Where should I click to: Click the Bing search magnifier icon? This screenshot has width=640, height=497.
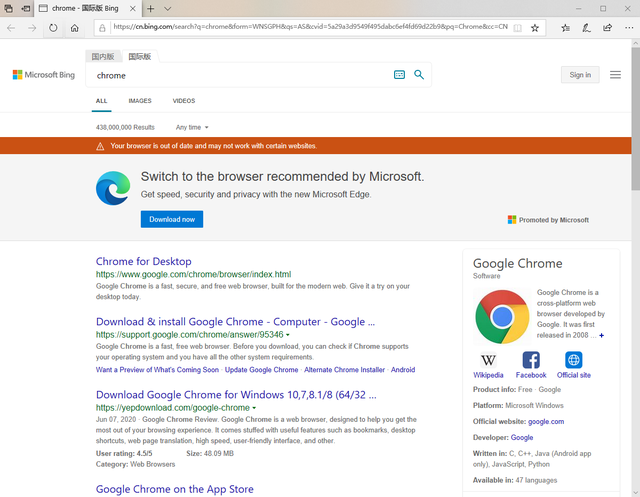419,75
